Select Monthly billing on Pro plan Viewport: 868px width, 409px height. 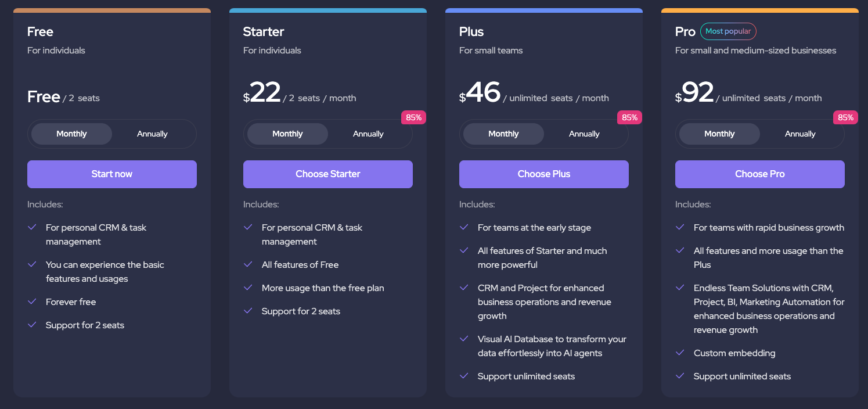click(x=719, y=134)
